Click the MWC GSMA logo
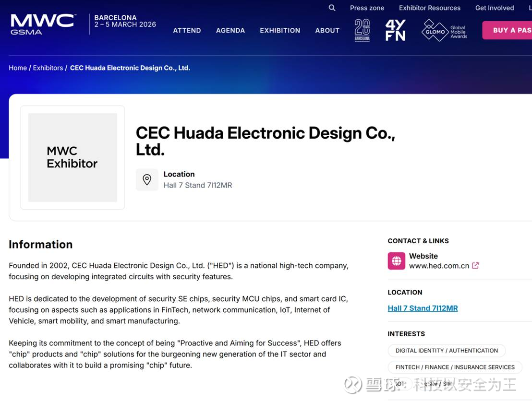 click(43, 24)
